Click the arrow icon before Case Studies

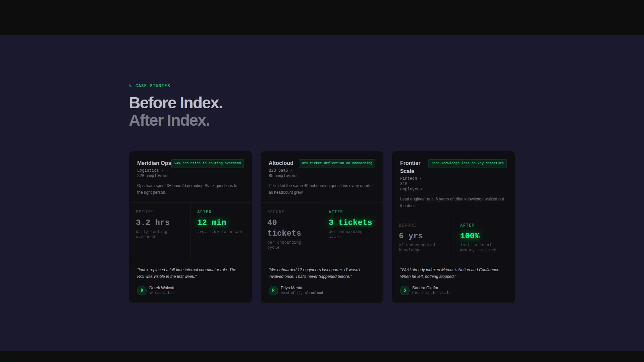tap(130, 86)
